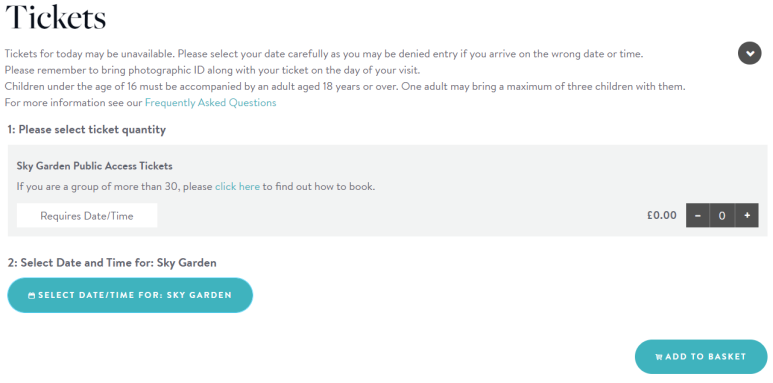
Task: Click the 'Please select ticket quantity' step heading
Action: click(87, 130)
